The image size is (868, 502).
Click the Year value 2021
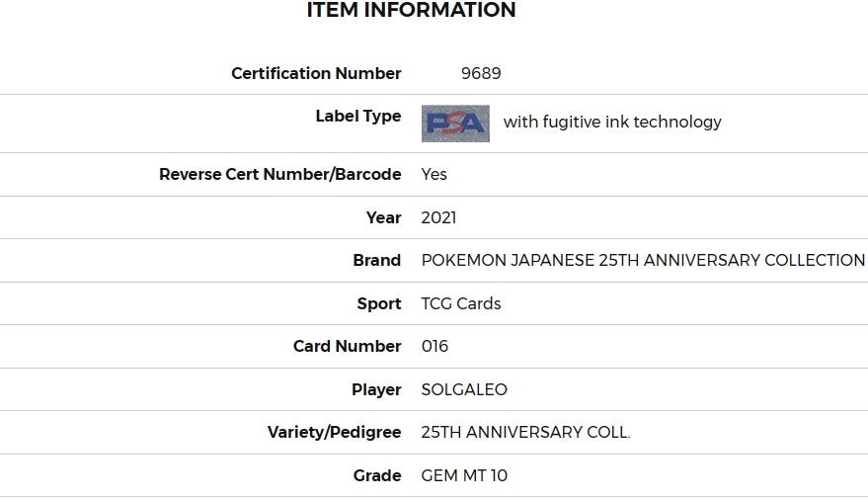(x=438, y=217)
